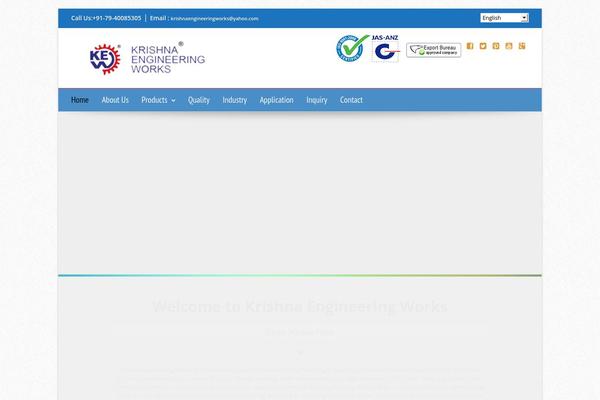Open the Inquiry page
600x400 pixels.
pos(317,100)
